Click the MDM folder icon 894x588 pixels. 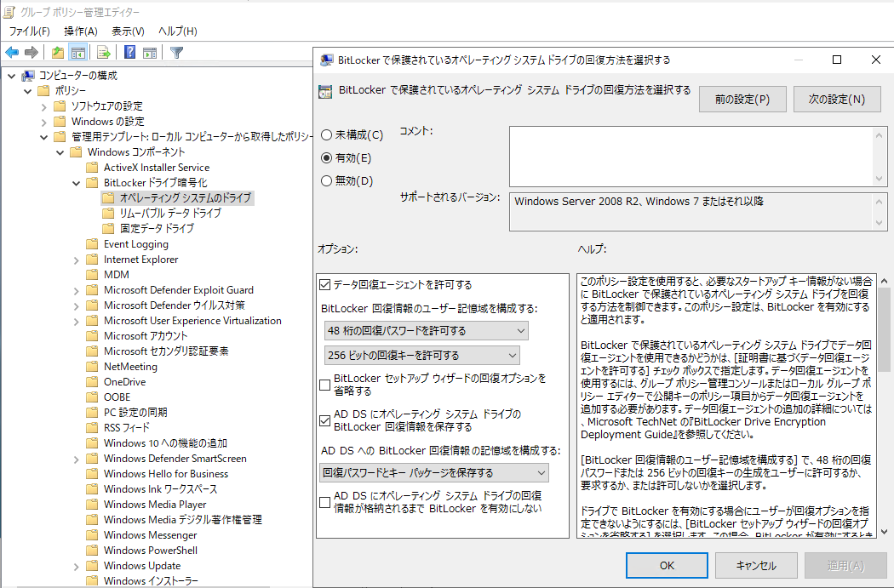92,275
